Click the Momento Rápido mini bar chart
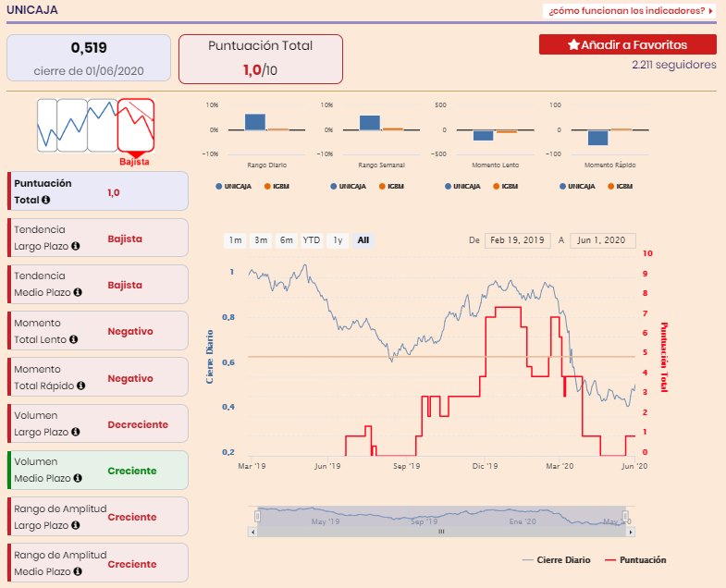 pyautogui.click(x=610, y=129)
